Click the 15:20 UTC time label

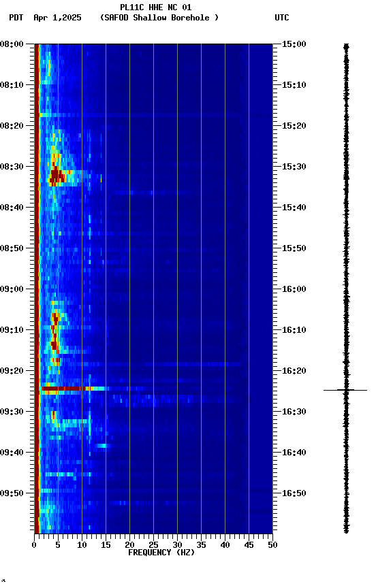294,126
